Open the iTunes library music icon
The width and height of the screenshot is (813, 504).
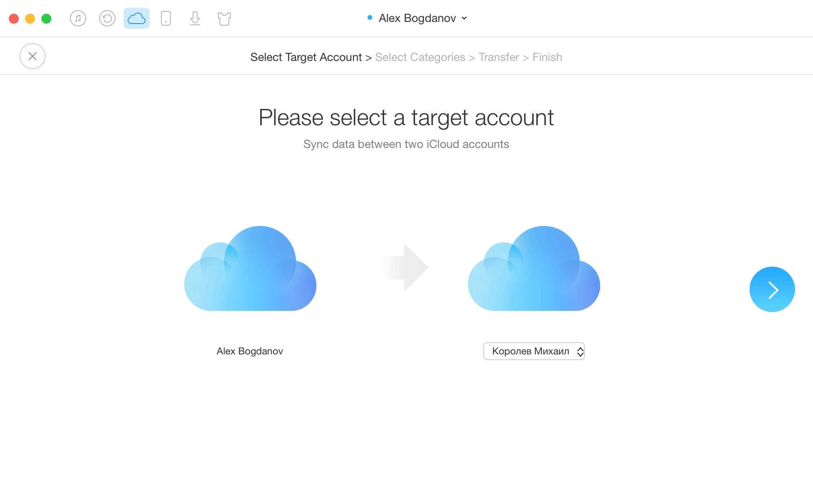pyautogui.click(x=78, y=18)
